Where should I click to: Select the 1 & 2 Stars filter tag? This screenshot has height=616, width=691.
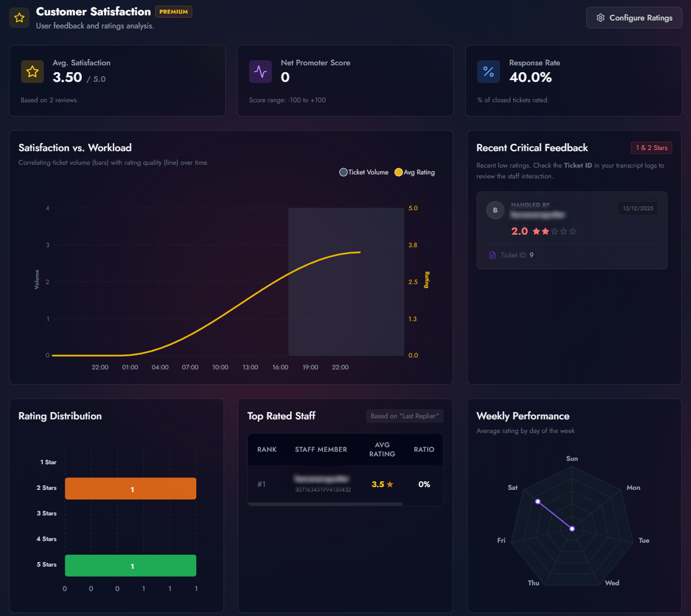(x=651, y=148)
